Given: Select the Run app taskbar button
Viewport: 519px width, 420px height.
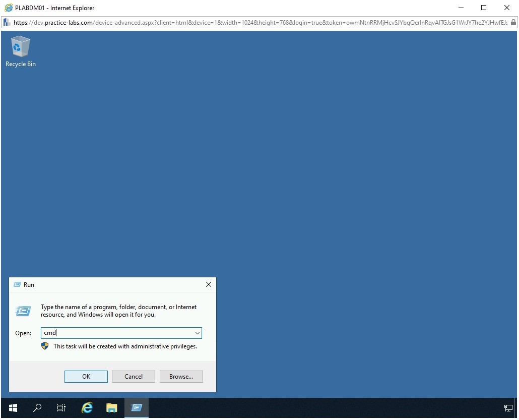Looking at the screenshot, I should pyautogui.click(x=136, y=408).
